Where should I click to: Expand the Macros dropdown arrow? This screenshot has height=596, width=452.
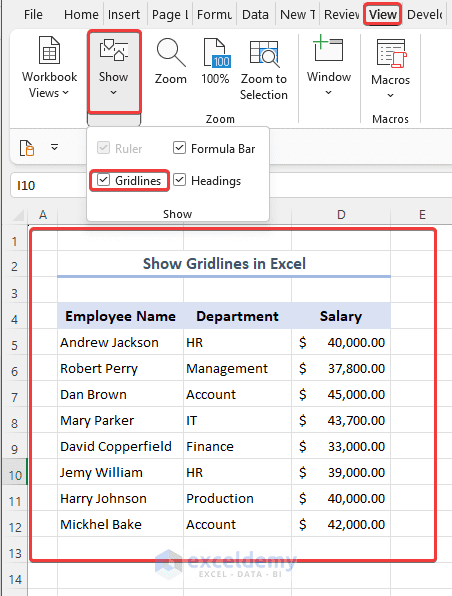tap(391, 95)
